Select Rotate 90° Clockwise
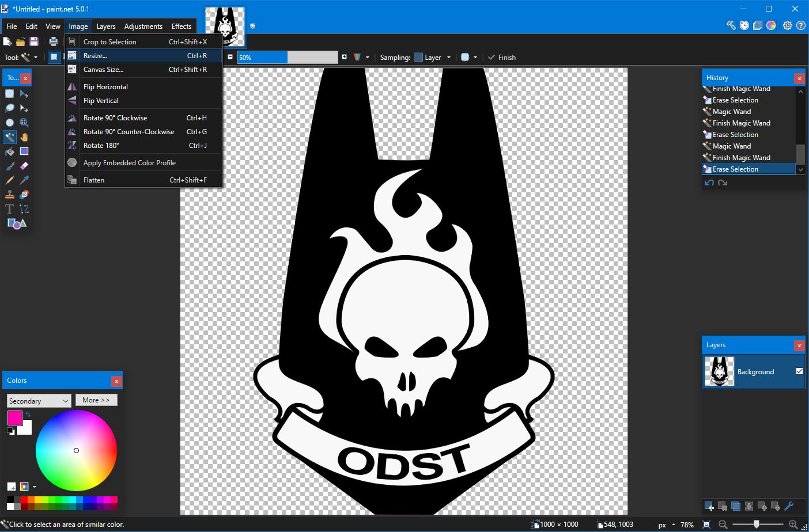 pos(143,118)
